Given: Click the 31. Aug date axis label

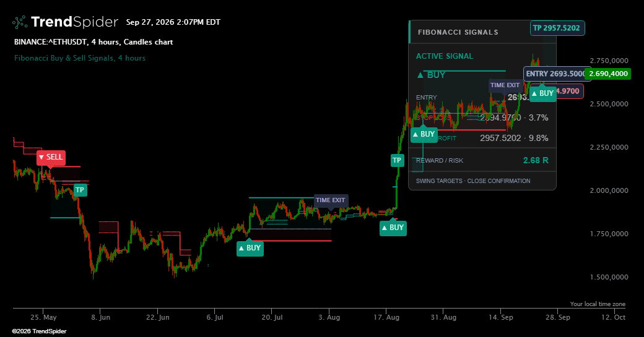Looking at the screenshot, I should [x=443, y=317].
